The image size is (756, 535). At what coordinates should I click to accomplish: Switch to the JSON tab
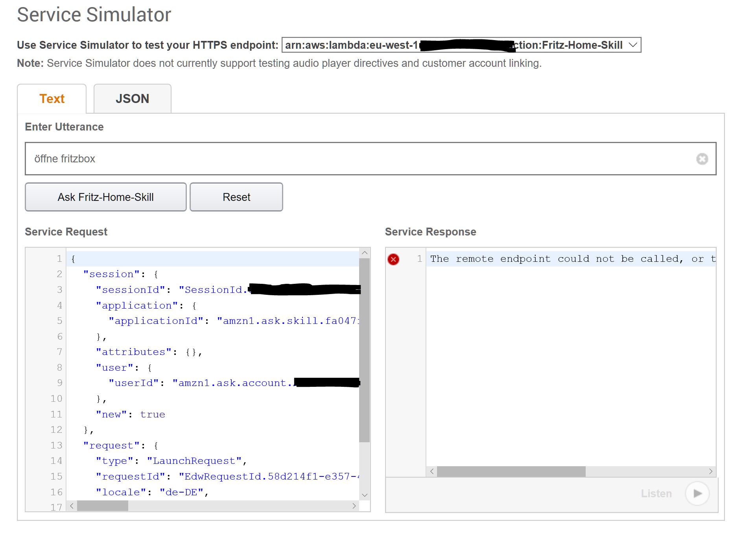tap(132, 99)
